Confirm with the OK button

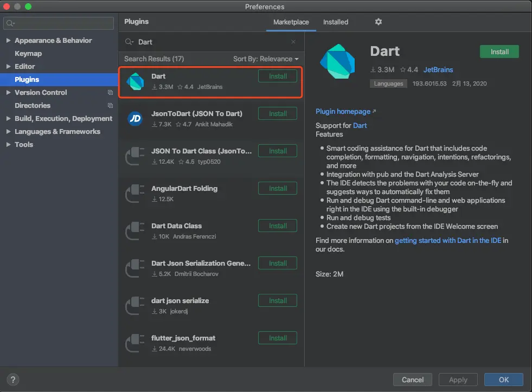tap(503, 380)
